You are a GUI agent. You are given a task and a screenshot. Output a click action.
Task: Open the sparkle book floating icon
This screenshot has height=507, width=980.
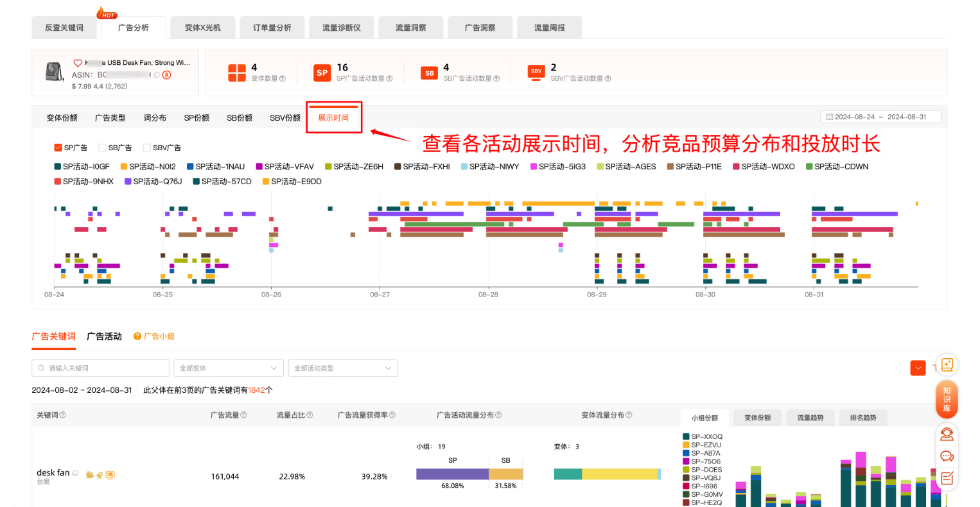click(x=947, y=365)
